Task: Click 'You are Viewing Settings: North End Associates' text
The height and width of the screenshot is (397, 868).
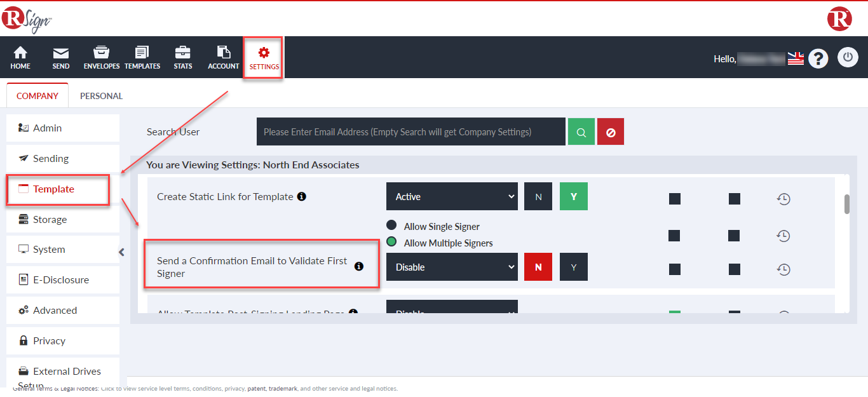Action: tap(253, 165)
